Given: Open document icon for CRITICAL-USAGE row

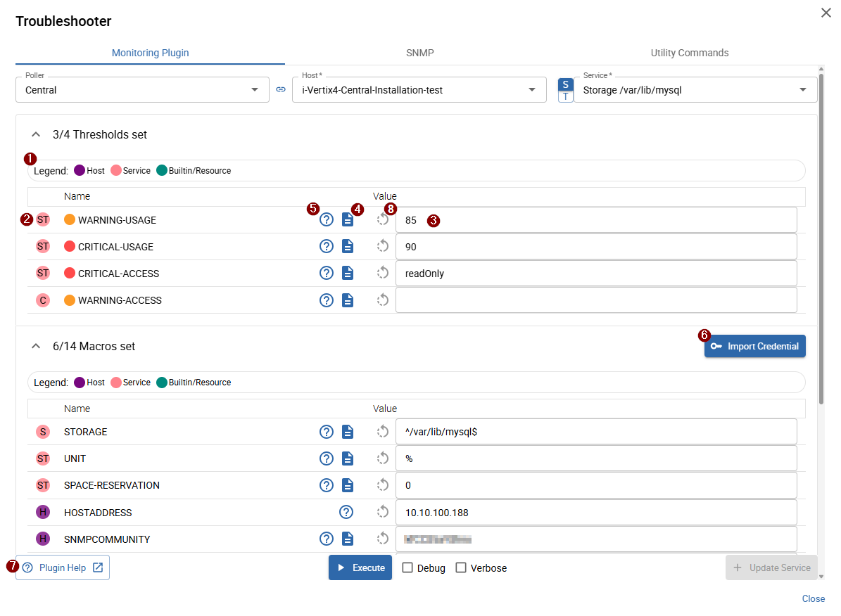Looking at the screenshot, I should pos(348,247).
